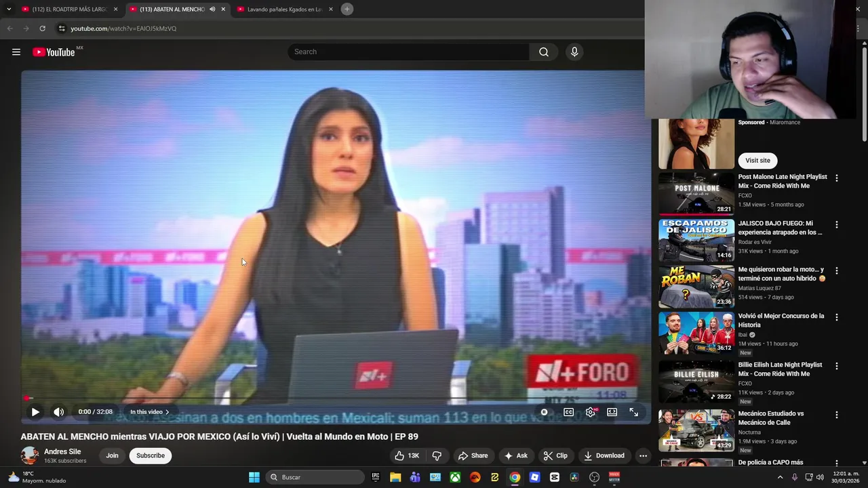Open the Xbox app from the taskbar
Viewport: 868px width, 488px height.
455,477
